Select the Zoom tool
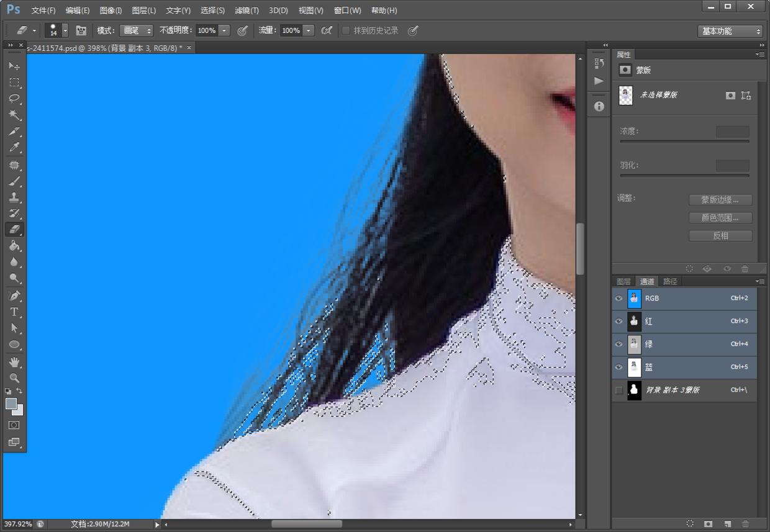This screenshot has width=770, height=532. pyautogui.click(x=14, y=377)
